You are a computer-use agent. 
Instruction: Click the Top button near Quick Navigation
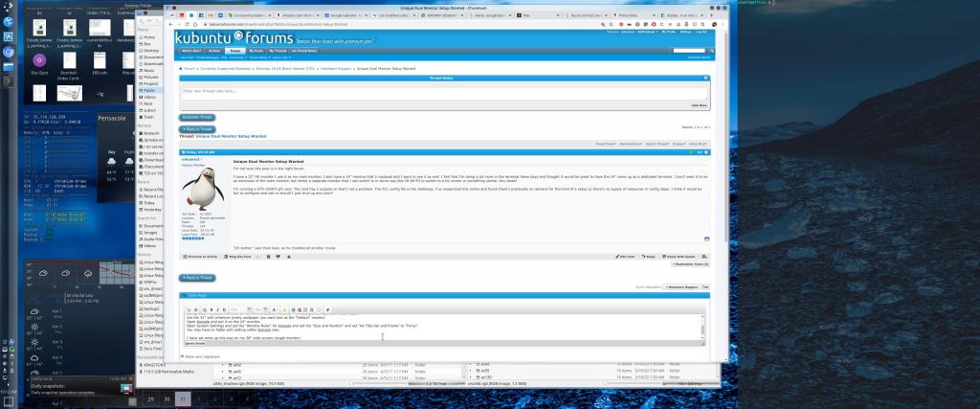pos(705,287)
